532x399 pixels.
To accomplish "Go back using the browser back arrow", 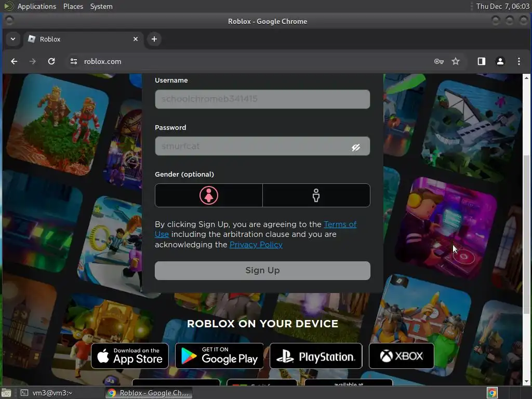I will point(14,61).
